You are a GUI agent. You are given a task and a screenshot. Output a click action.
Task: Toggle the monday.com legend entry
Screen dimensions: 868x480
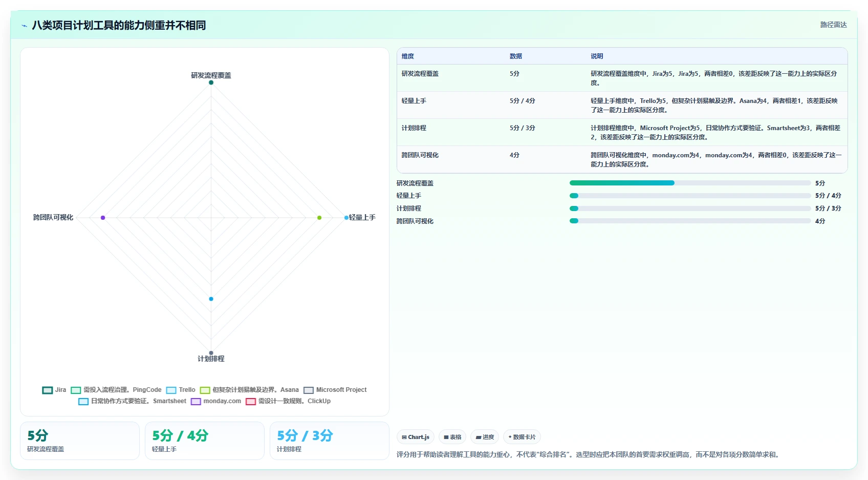[x=216, y=401]
